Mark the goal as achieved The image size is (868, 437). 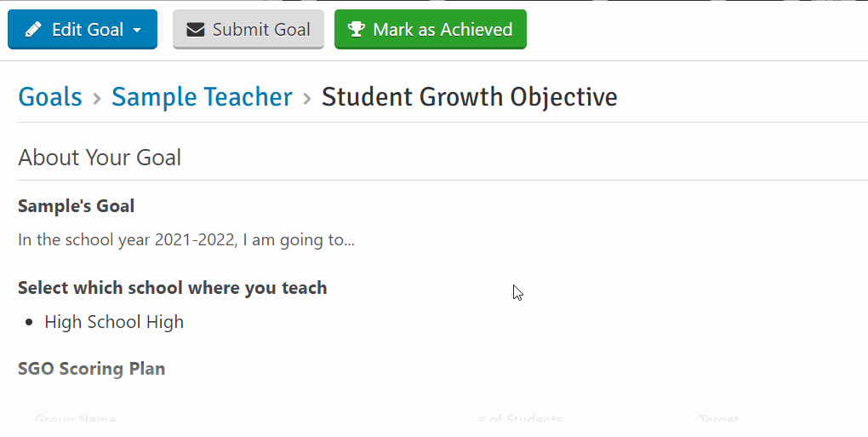click(430, 29)
